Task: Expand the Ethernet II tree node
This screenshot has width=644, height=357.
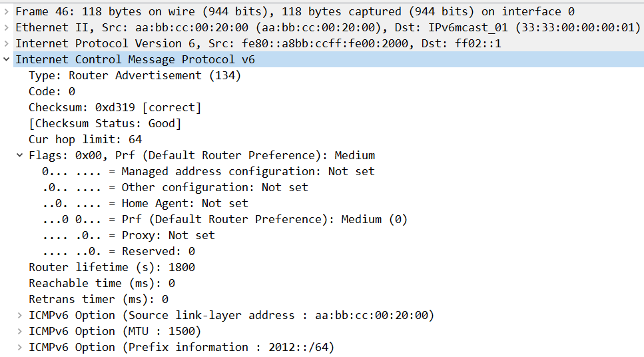Action: tap(7, 27)
